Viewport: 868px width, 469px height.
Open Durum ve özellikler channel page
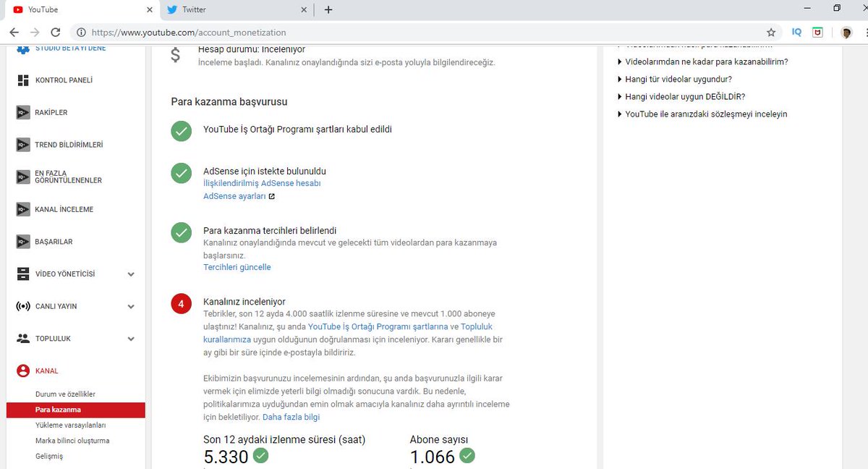pyautogui.click(x=65, y=394)
